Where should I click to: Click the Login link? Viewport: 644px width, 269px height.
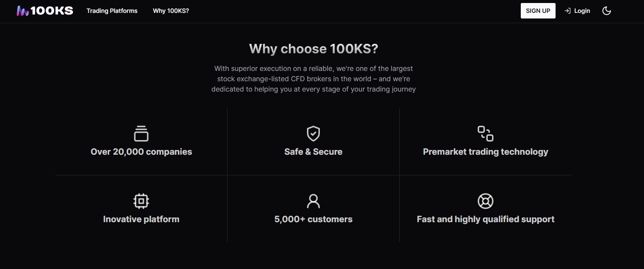pyautogui.click(x=582, y=11)
